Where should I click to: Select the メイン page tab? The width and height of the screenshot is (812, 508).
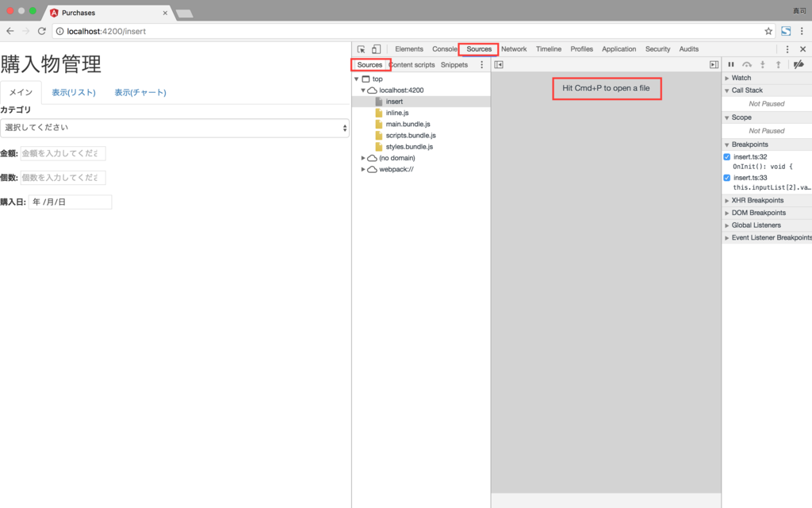[21, 92]
